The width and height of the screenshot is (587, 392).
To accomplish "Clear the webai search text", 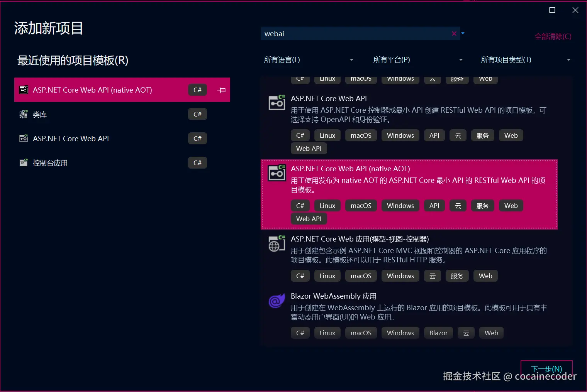I will point(454,34).
